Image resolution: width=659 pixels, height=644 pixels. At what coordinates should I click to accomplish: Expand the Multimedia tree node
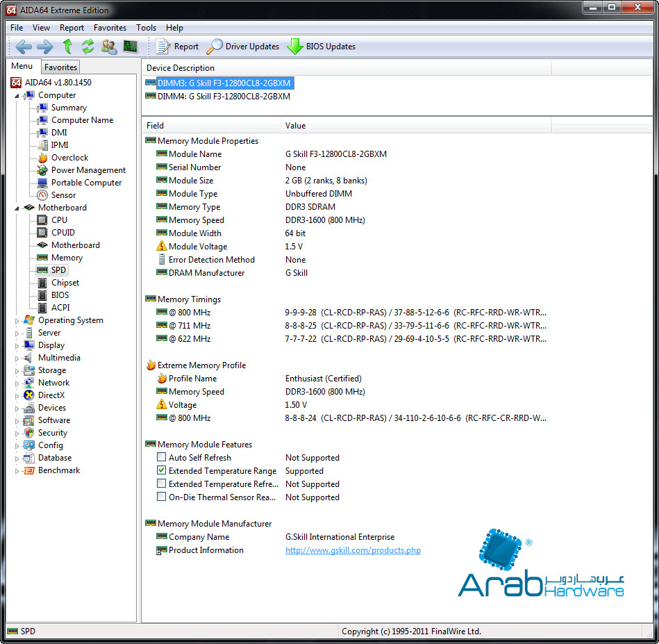[x=17, y=358]
